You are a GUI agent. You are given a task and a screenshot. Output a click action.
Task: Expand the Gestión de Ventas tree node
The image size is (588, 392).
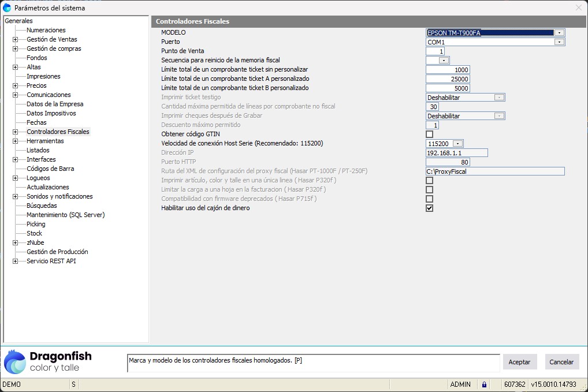[15, 40]
